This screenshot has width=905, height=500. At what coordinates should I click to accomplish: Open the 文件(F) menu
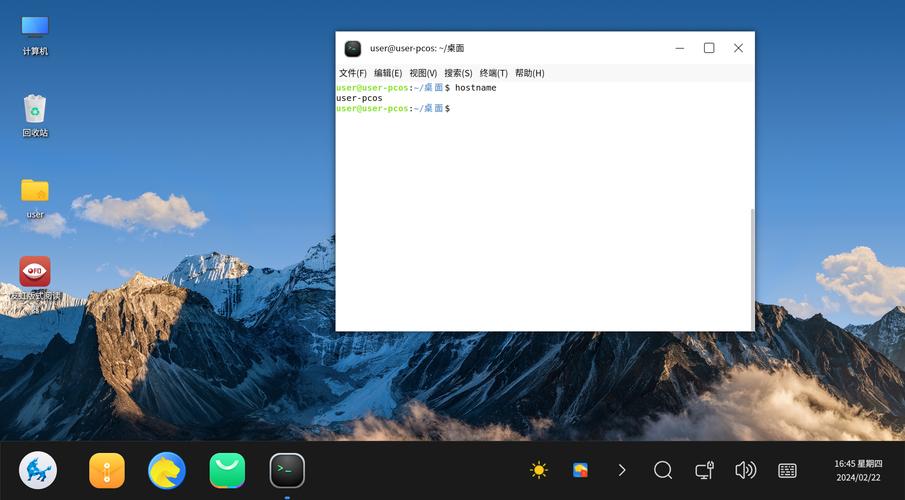coord(353,73)
